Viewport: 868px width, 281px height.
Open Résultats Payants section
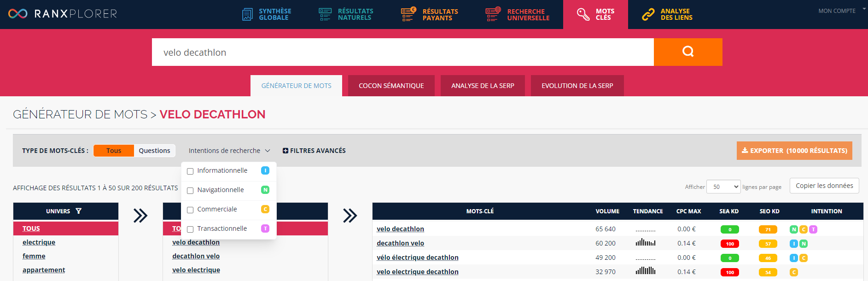coord(429,14)
